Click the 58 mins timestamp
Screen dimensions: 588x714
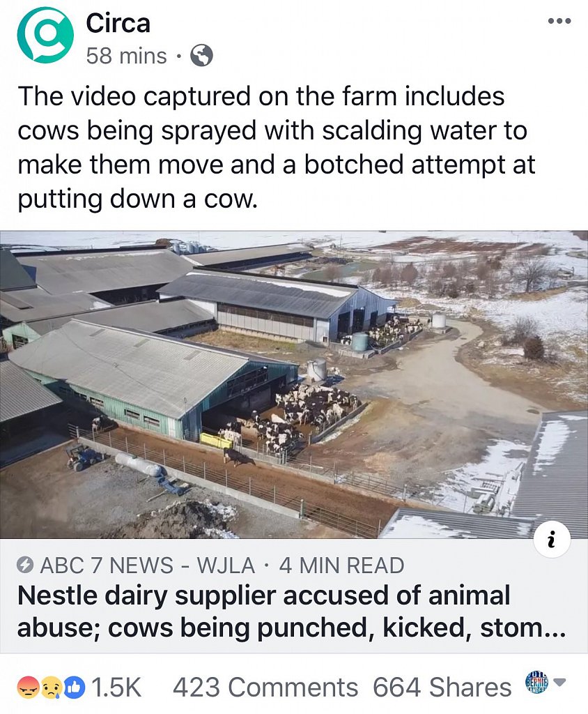point(127,56)
